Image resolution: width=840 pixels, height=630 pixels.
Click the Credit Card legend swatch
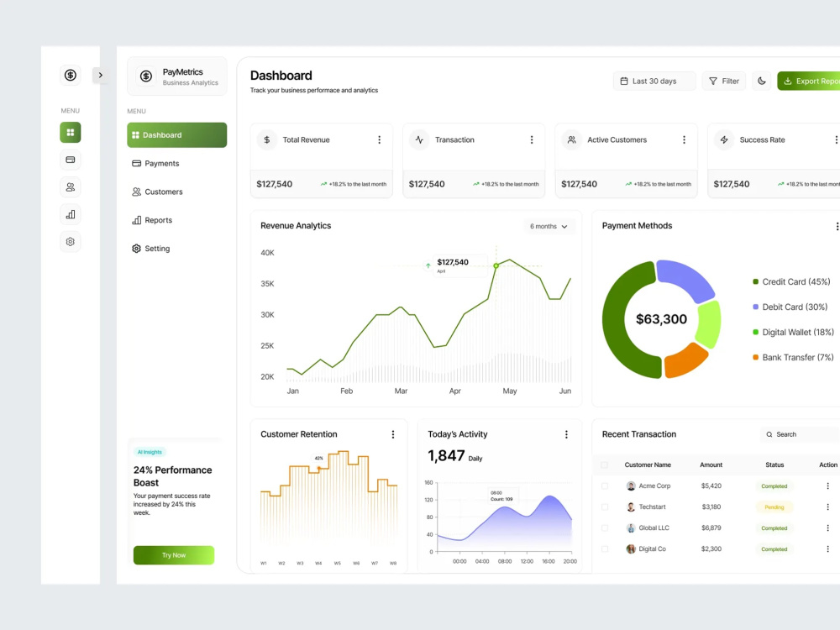pos(755,281)
